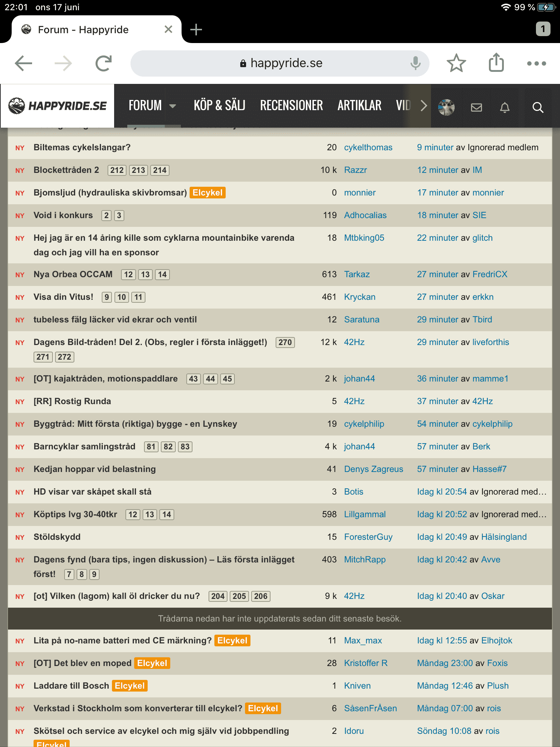Open user profile Adhocalias
The width and height of the screenshot is (560, 747).
365,215
